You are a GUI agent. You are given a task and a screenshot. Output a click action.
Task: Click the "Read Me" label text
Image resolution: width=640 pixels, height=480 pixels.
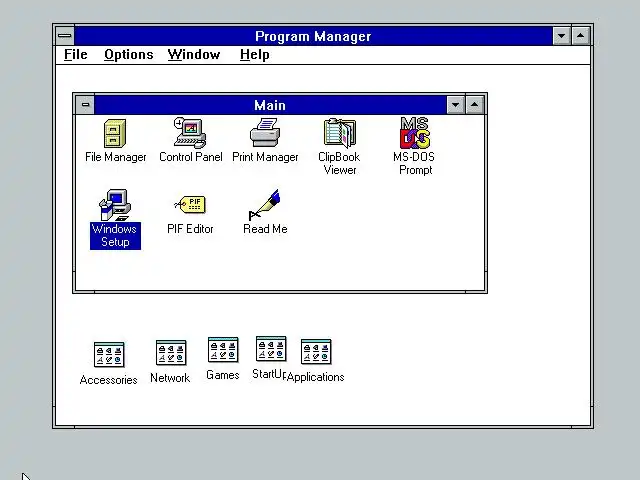coord(265,229)
